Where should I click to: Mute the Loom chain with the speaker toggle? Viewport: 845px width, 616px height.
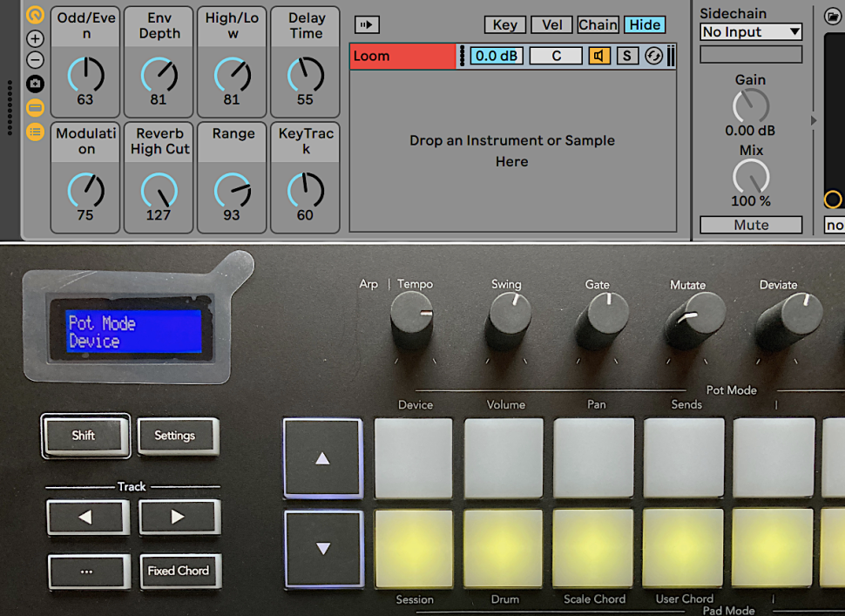click(599, 57)
